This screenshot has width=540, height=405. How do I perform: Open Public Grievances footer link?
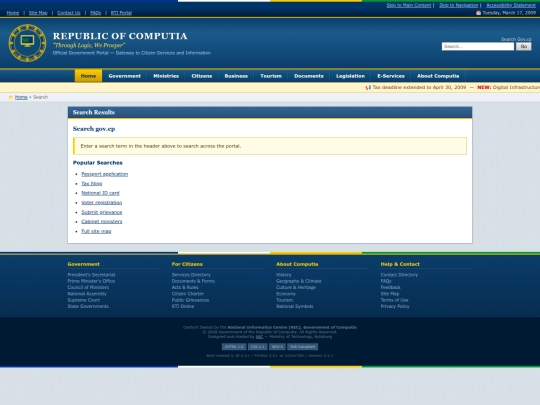pos(190,300)
